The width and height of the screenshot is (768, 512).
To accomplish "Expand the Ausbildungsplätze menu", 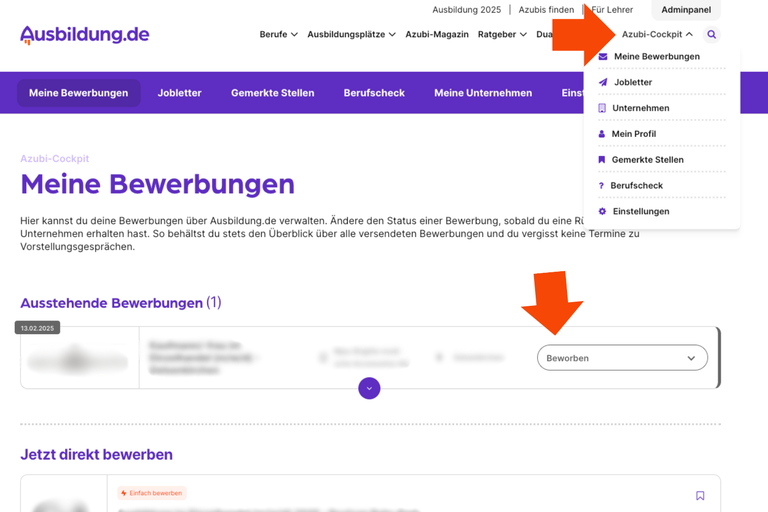I will coord(351,34).
